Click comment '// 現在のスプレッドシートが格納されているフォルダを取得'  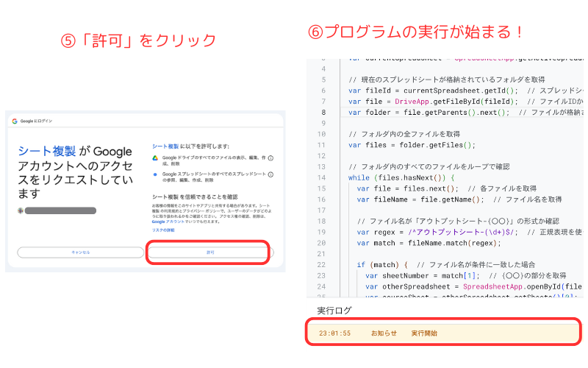447,79
